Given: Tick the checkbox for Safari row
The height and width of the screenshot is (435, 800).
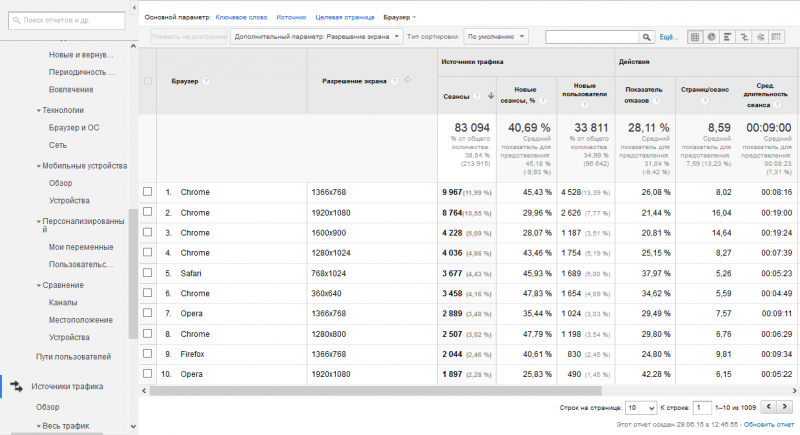Looking at the screenshot, I should pyautogui.click(x=148, y=273).
